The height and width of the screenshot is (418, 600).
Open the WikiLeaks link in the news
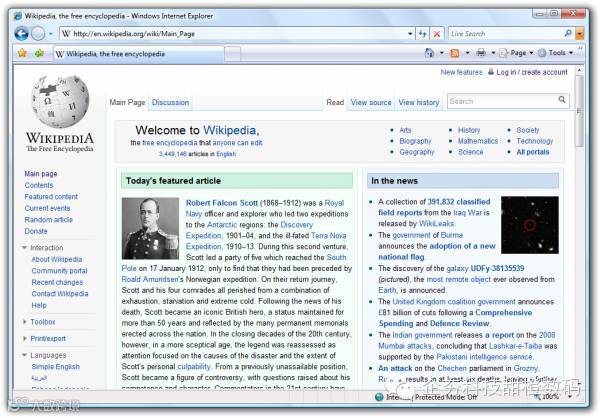[437, 224]
